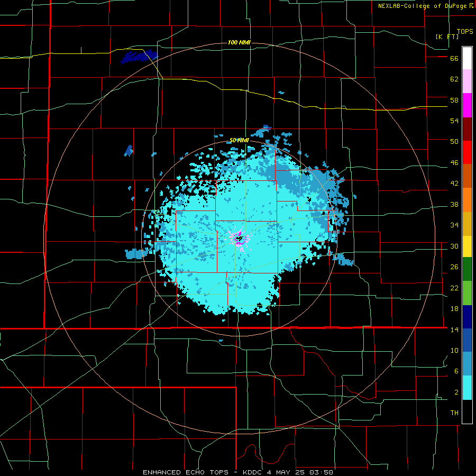Click the blue echo patch southeast of 50 NMI ring
This screenshot has width=476, height=476.
344,260
